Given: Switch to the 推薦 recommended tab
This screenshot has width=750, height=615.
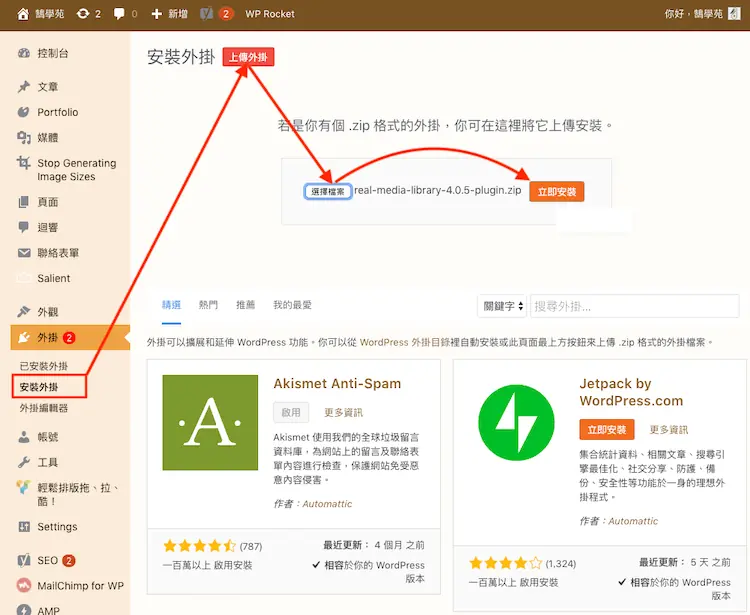Looking at the screenshot, I should (245, 305).
